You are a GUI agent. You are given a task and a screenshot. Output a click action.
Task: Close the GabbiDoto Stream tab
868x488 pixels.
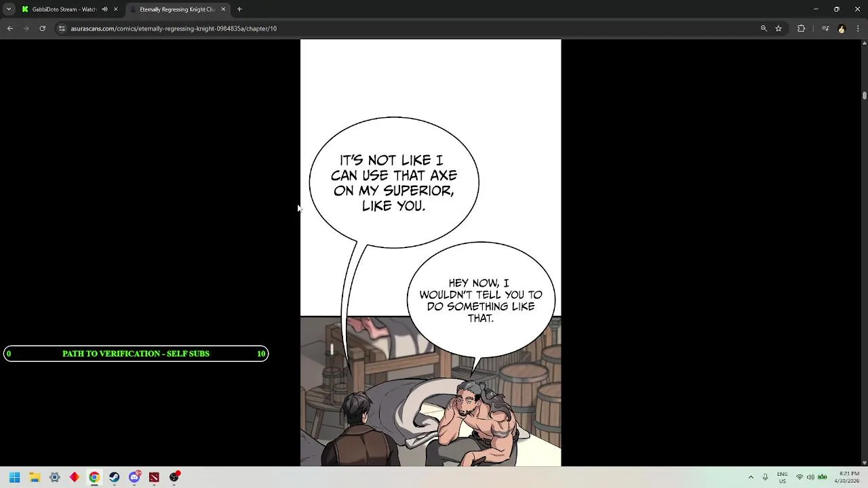(115, 9)
